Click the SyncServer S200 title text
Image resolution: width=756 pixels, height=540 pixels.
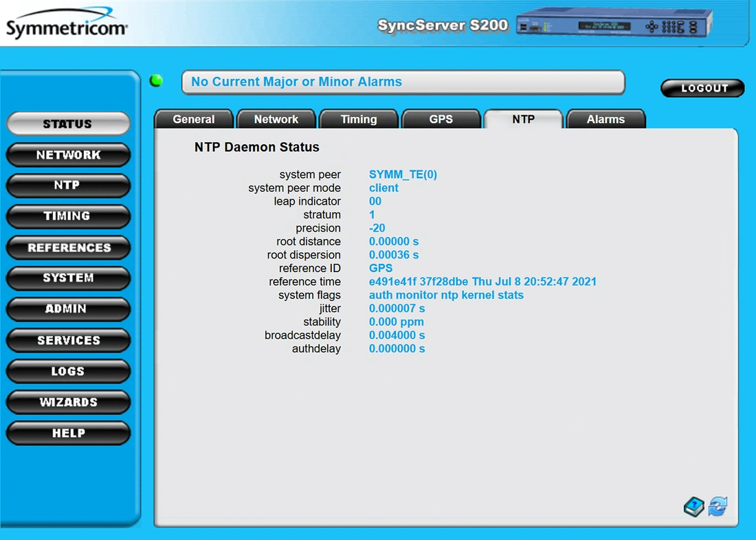point(443,25)
